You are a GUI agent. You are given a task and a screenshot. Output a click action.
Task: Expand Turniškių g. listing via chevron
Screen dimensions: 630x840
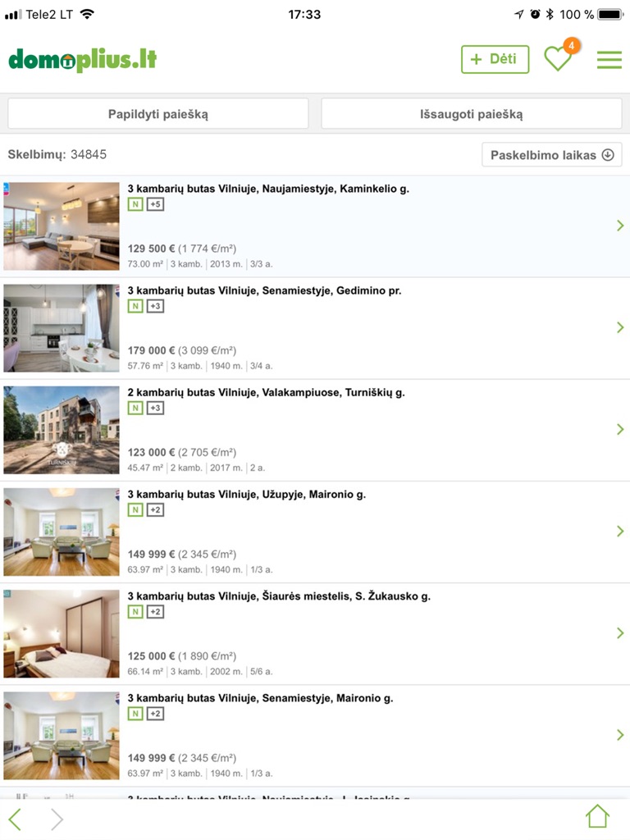[x=620, y=429]
